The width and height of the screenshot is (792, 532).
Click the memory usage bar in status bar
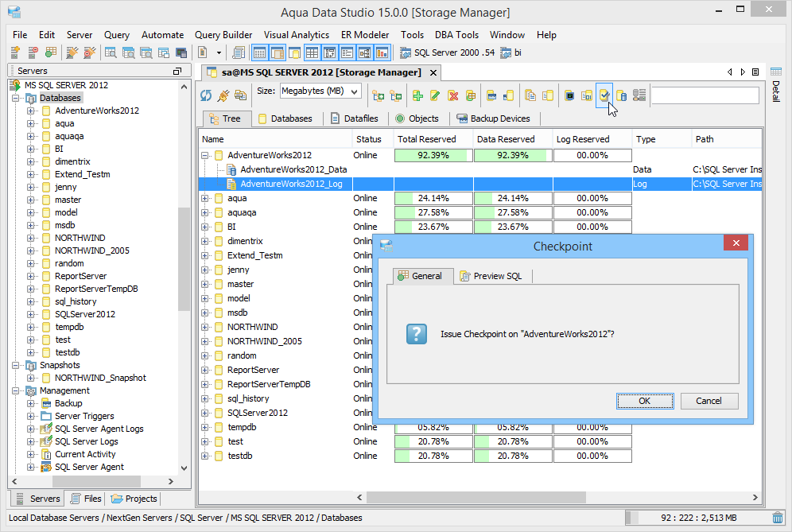click(x=697, y=518)
